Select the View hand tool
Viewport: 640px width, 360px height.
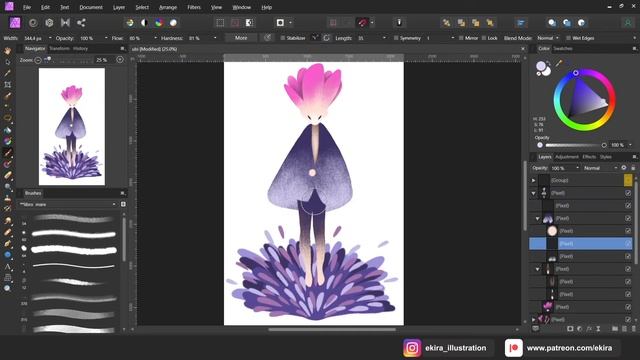tap(7, 51)
